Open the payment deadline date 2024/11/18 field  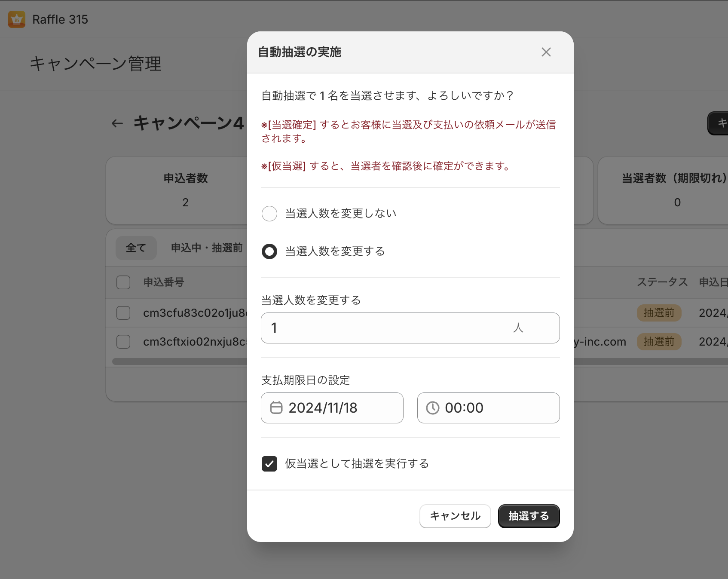tap(332, 408)
